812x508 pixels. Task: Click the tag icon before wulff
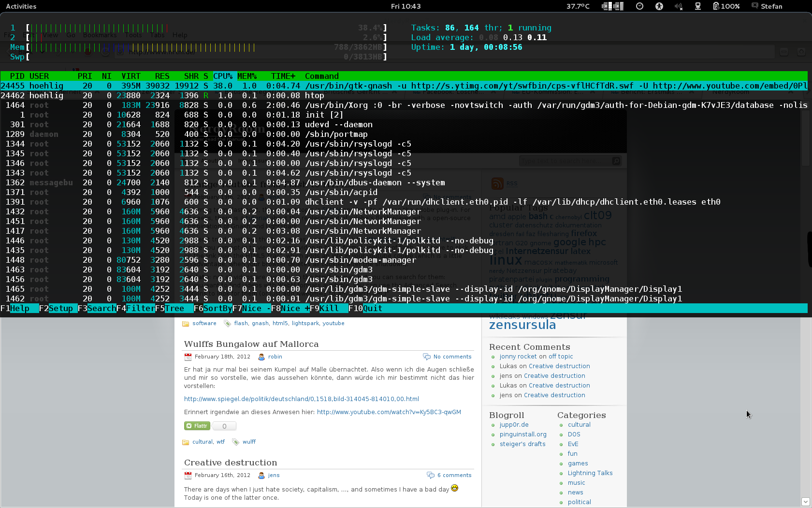pyautogui.click(x=235, y=442)
